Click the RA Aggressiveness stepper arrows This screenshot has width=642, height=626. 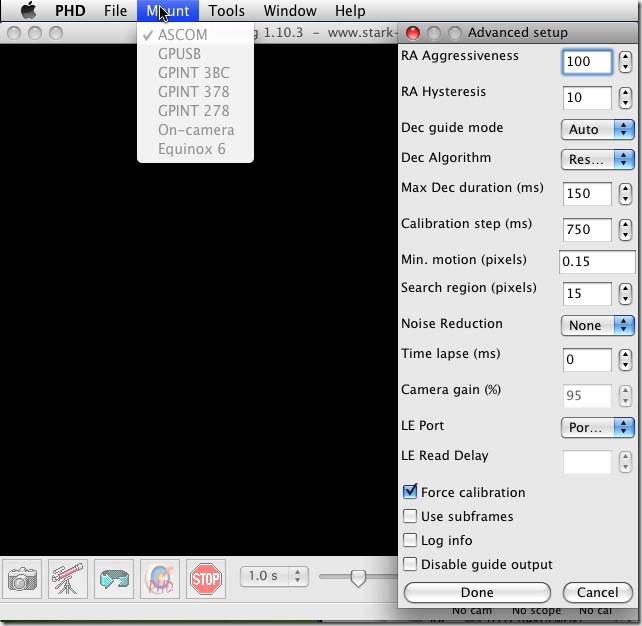625,62
